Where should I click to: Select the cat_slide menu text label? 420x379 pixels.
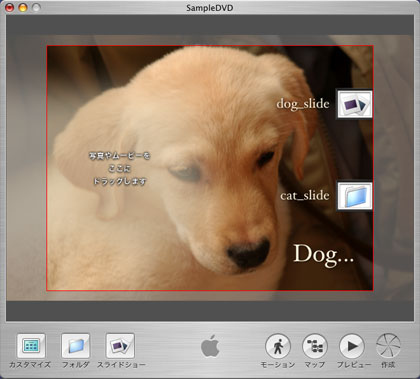[305, 196]
